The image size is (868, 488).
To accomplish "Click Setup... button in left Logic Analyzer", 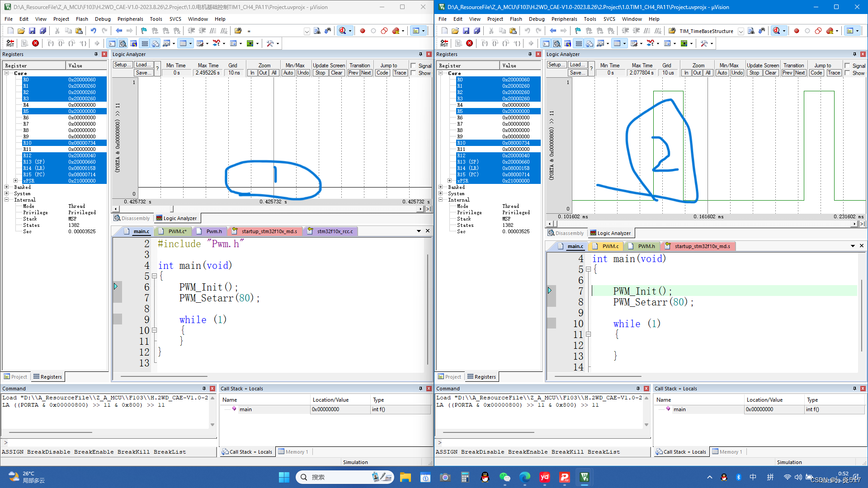I will (122, 65).
